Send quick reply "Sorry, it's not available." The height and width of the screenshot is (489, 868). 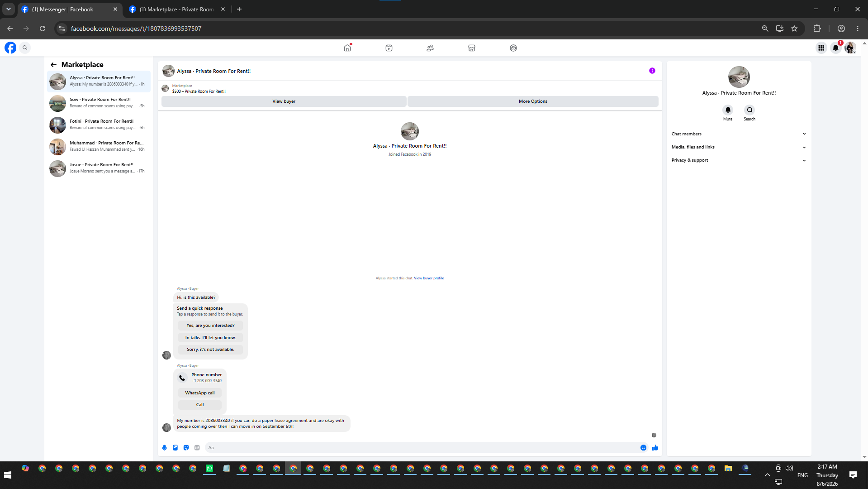click(210, 350)
